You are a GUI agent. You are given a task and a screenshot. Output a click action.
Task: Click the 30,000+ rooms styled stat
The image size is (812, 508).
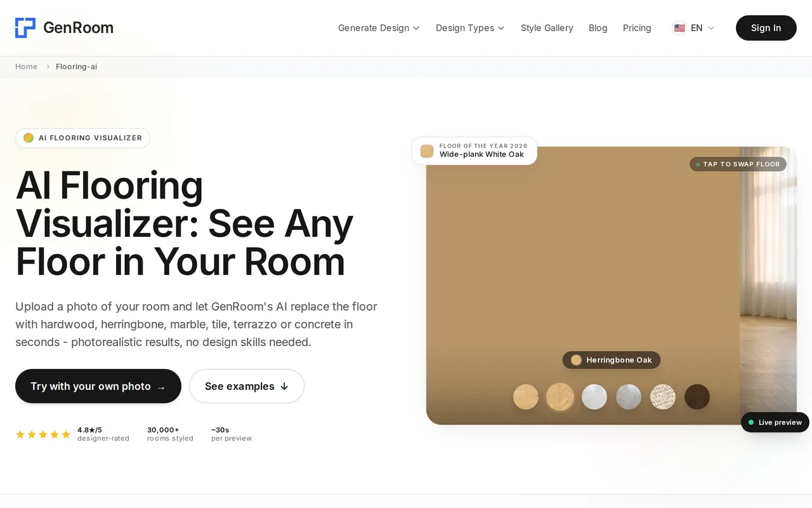click(x=170, y=434)
